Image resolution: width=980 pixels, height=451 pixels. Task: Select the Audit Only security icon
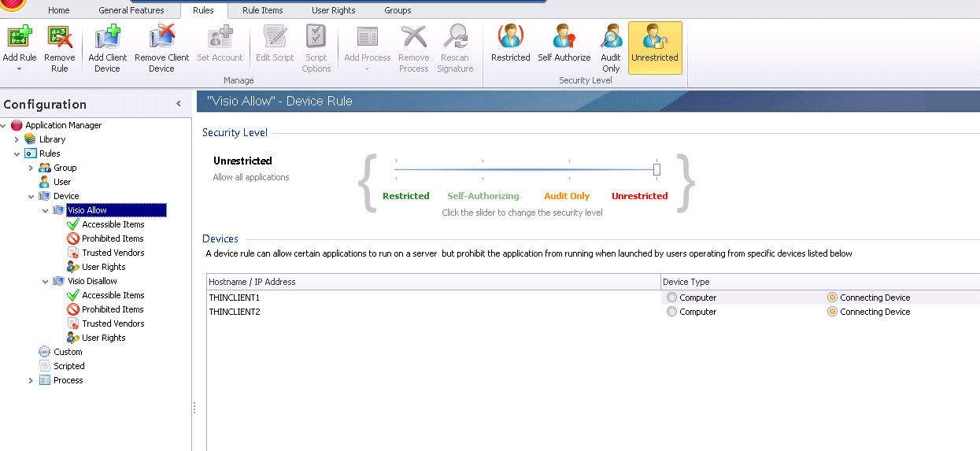(611, 39)
